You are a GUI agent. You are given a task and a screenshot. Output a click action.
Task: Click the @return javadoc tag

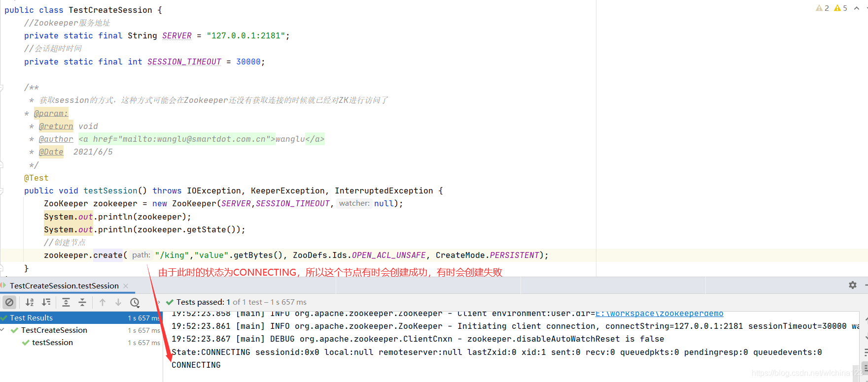pos(56,126)
